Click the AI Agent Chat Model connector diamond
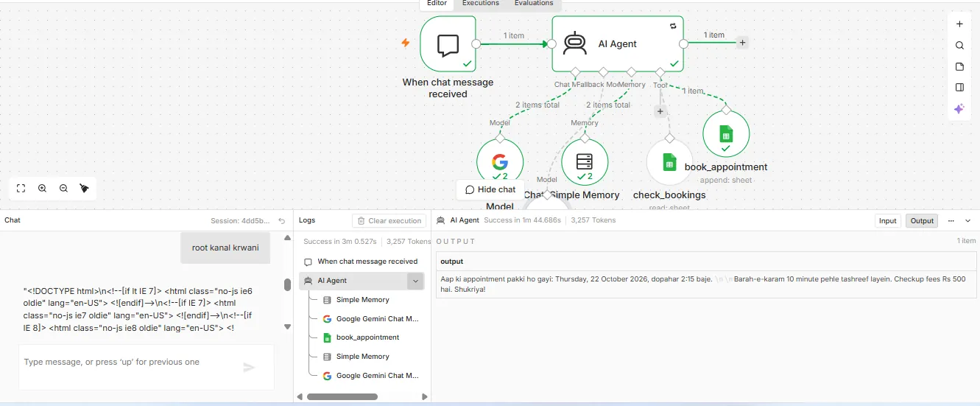This screenshot has width=980, height=406. [x=575, y=71]
